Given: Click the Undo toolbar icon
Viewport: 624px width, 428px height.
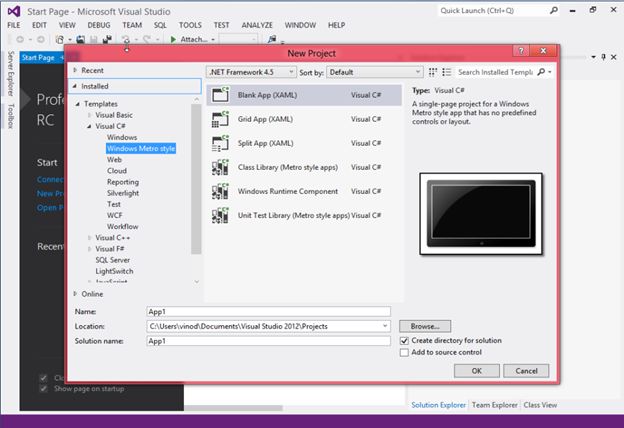Looking at the screenshot, I should [126, 39].
